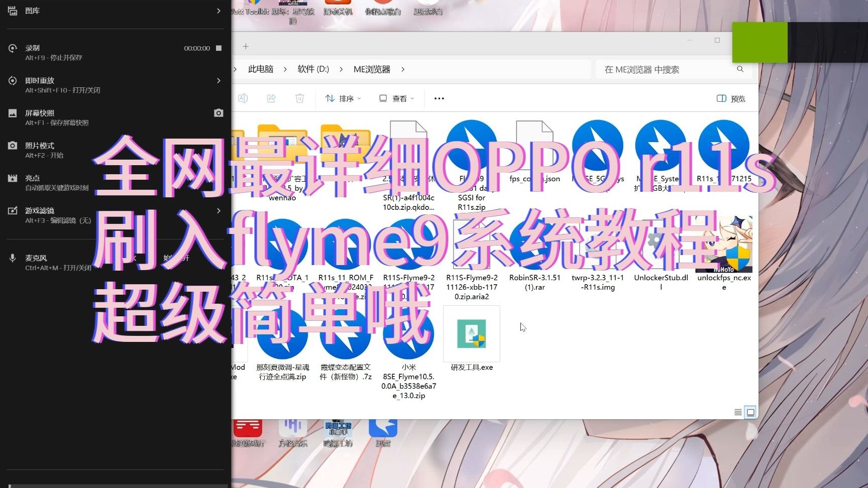Expand the 图库 gallery chevron
This screenshot has height=488, width=868.
(x=219, y=11)
